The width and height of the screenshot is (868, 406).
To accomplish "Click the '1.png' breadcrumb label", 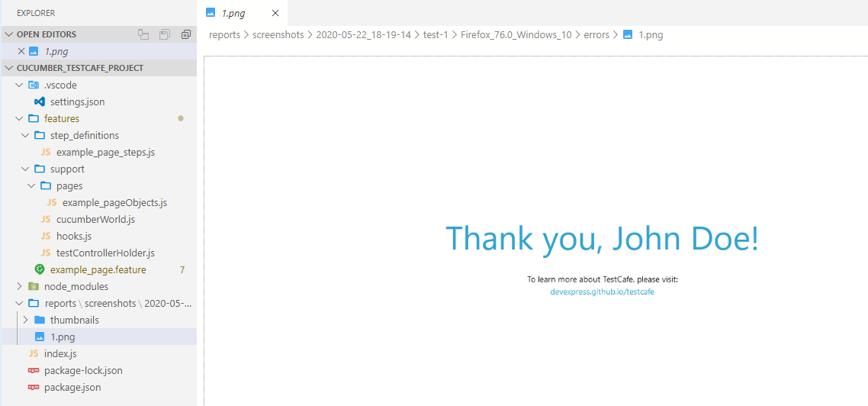I will click(651, 34).
